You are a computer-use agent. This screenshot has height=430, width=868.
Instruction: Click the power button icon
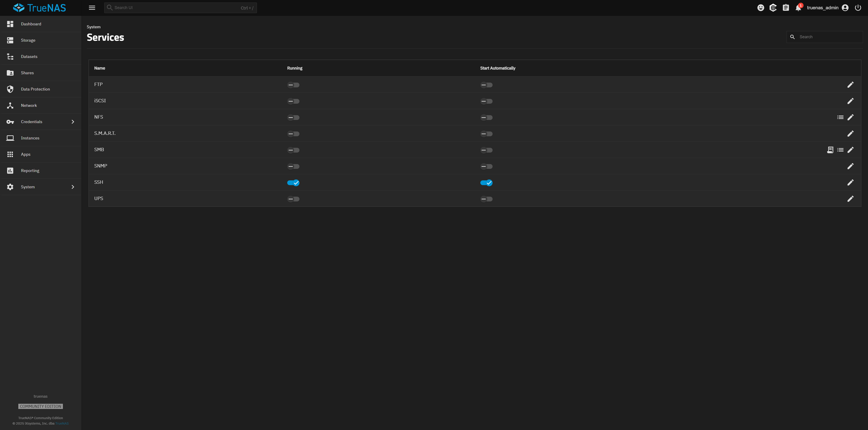pyautogui.click(x=858, y=8)
